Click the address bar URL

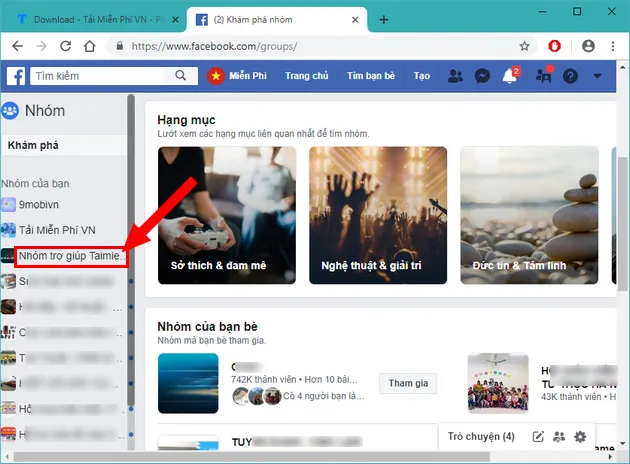coord(214,46)
